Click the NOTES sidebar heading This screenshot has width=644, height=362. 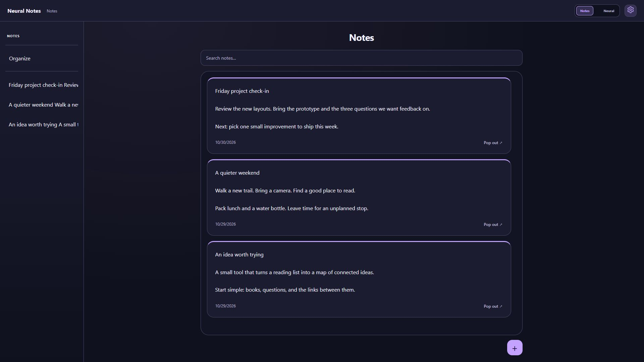click(13, 36)
